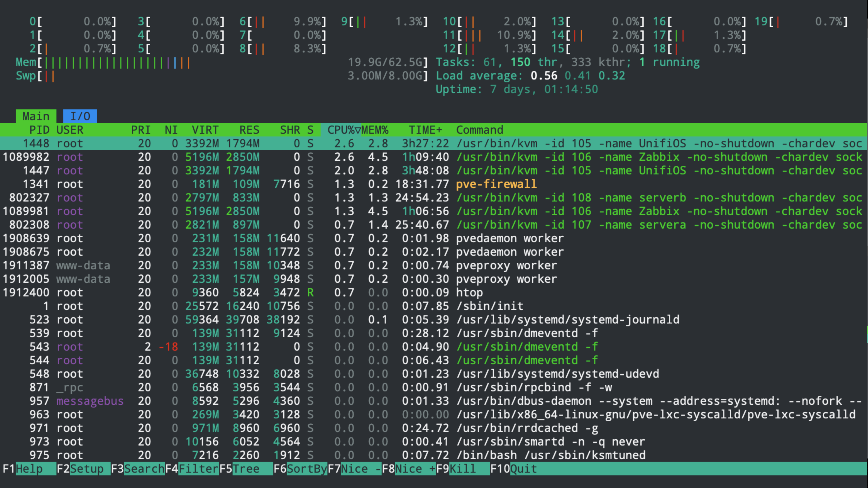Viewport: 868px width, 488px height.
Task: Sort by VIRT column header
Action: [205, 130]
